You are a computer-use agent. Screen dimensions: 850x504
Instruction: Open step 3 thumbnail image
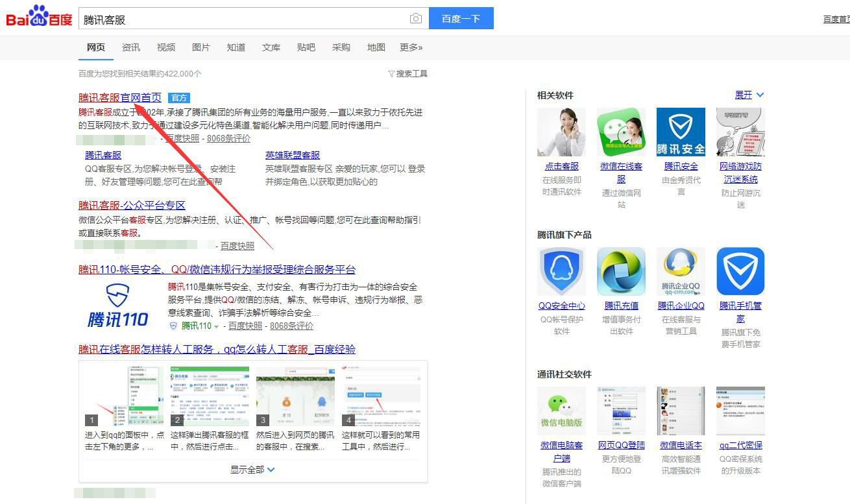point(295,396)
